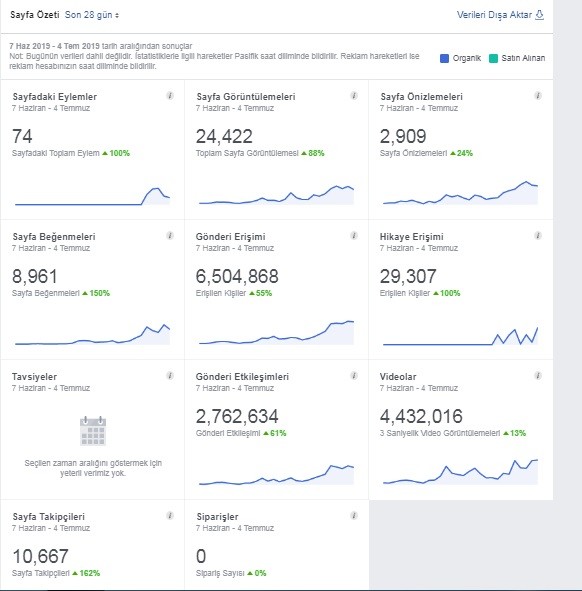582x591 pixels.
Task: Click the Verileri Dışa Aktar link
Action: click(x=494, y=15)
